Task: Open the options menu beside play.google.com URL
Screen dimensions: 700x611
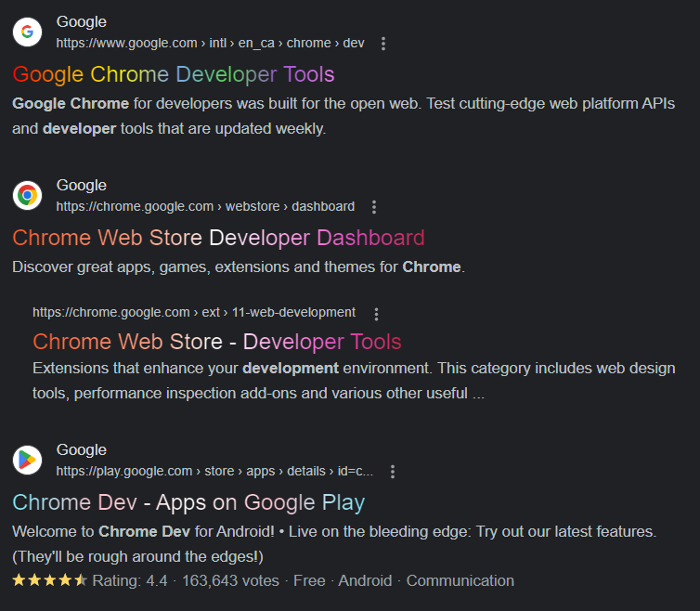Action: (x=393, y=471)
